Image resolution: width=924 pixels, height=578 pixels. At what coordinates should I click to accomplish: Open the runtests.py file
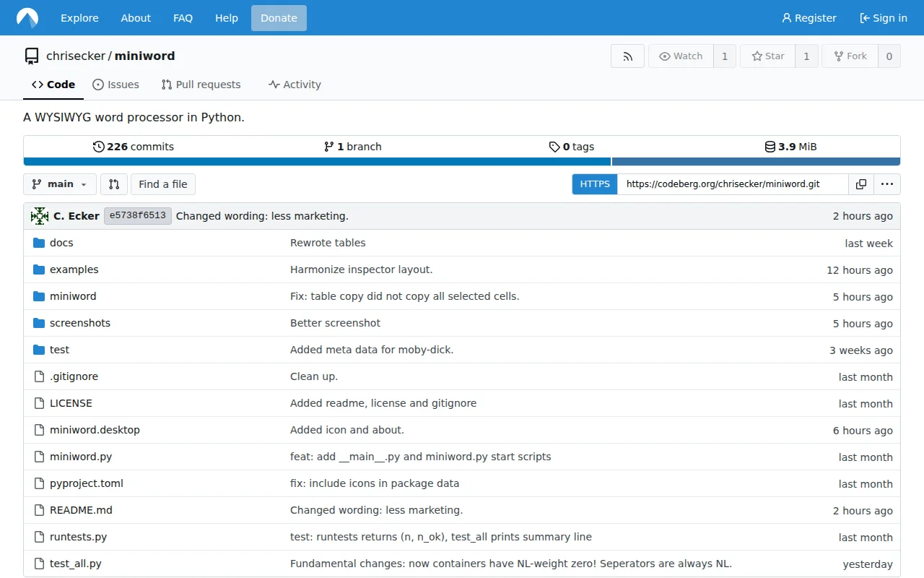(x=78, y=537)
